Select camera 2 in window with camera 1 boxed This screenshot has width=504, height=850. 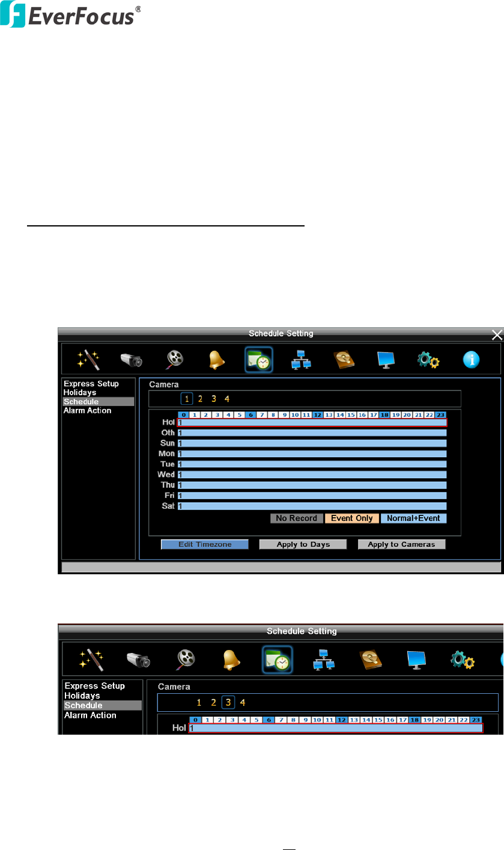(x=200, y=398)
